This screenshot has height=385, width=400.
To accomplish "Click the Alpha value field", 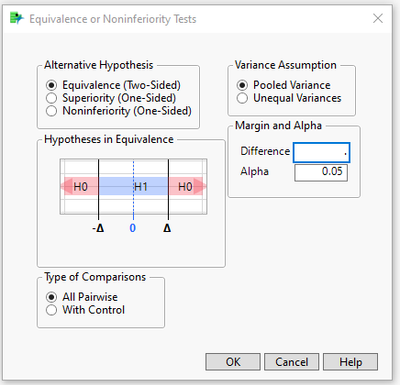I will tap(321, 172).
